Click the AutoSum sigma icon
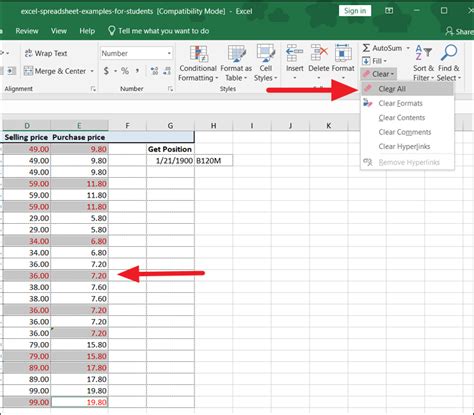The height and width of the screenshot is (415, 474). tap(366, 48)
